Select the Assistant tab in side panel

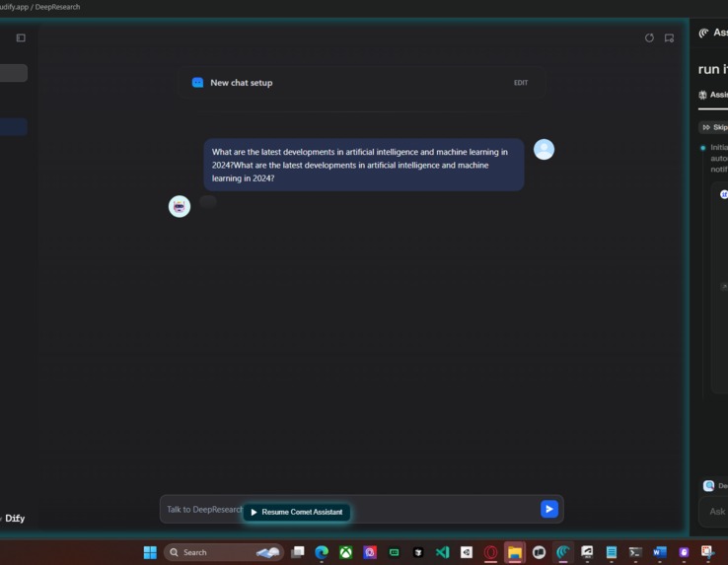(713, 95)
